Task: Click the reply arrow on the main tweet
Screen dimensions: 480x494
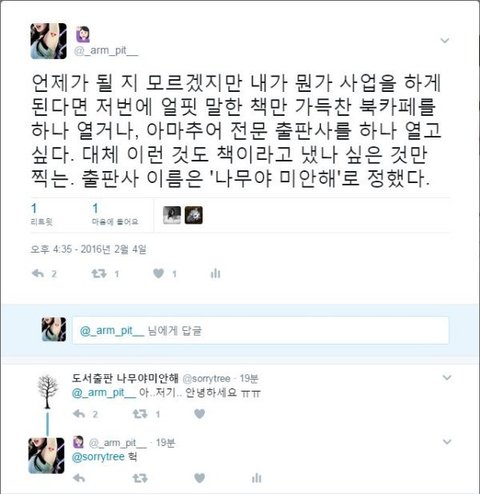Action: click(x=38, y=274)
